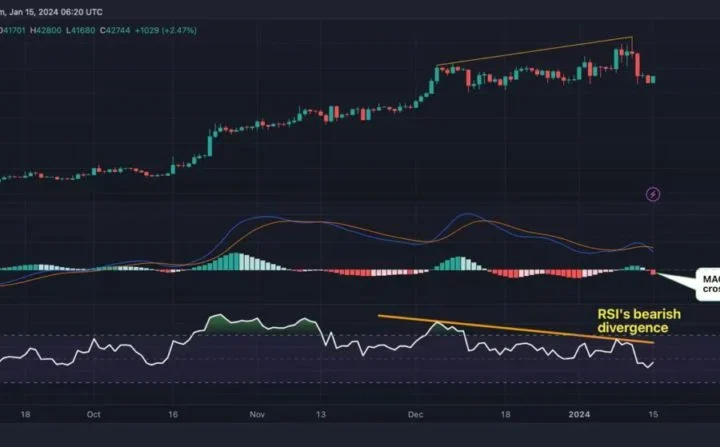Click the 'Nov' date label on the time axis
720x447 pixels.
coord(257,414)
